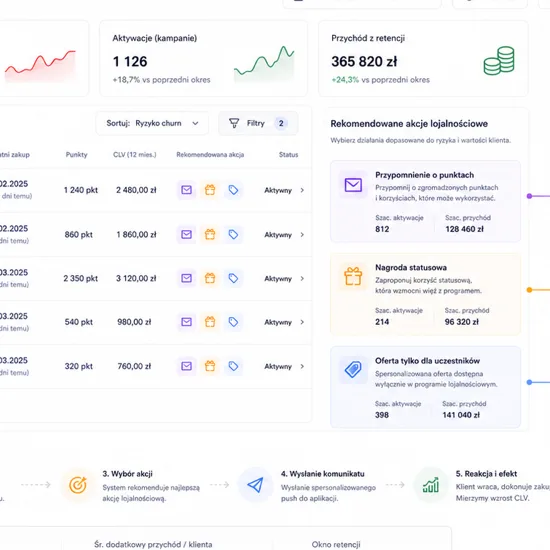The image size is (550, 550).
Task: Click the envelope action icon for 1 240 pkt row
Action: 186,190
